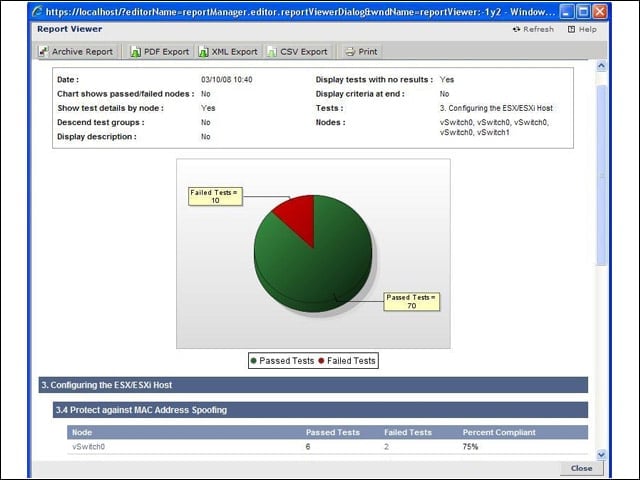The width and height of the screenshot is (640, 480).
Task: Click the Refresh arrows icon
Action: click(516, 29)
